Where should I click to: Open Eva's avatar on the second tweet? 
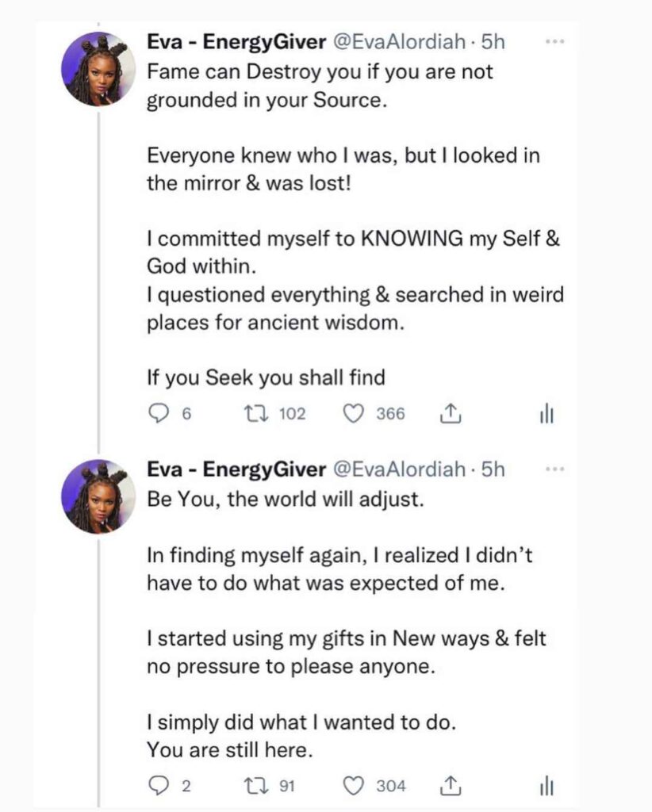(98, 497)
